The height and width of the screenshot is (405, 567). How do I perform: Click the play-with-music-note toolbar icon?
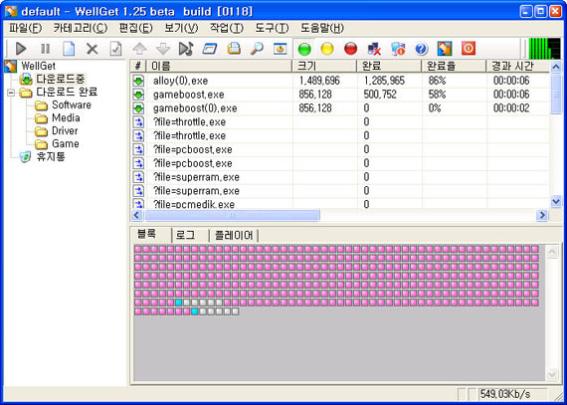186,49
